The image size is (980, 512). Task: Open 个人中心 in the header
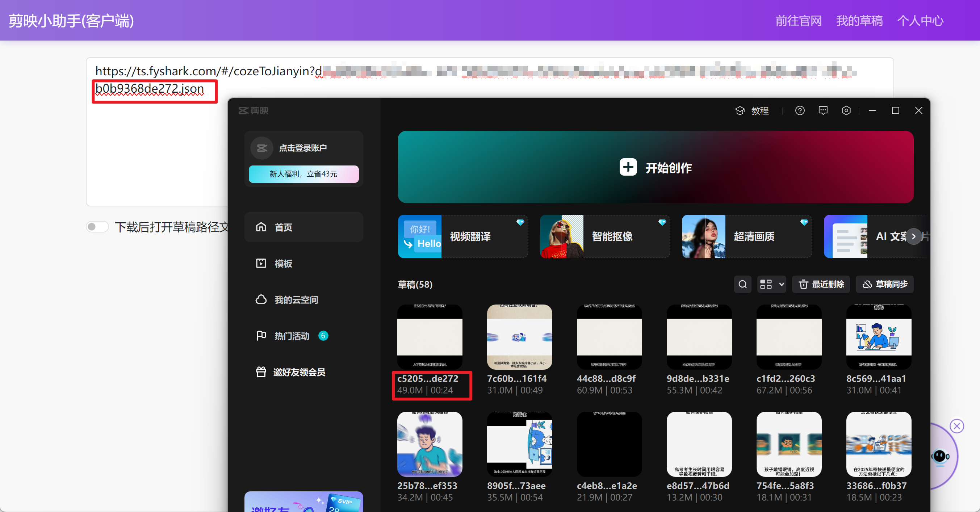[920, 21]
